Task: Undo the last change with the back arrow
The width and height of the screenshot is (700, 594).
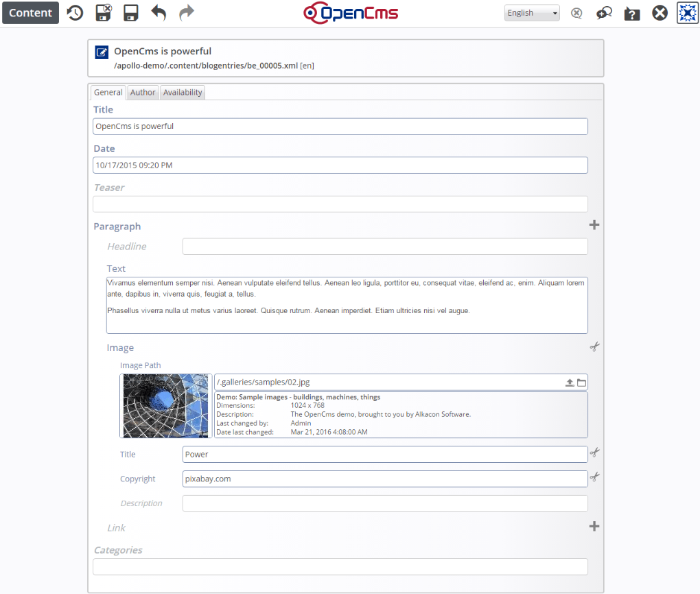Action: coord(159,12)
